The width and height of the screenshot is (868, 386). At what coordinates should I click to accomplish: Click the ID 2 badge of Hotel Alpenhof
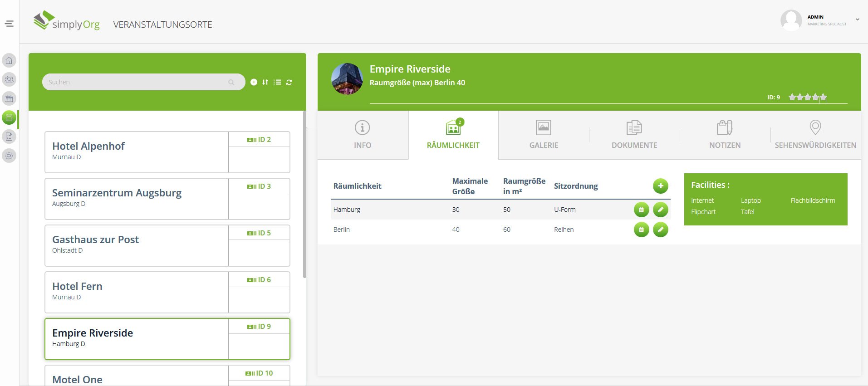click(x=259, y=140)
